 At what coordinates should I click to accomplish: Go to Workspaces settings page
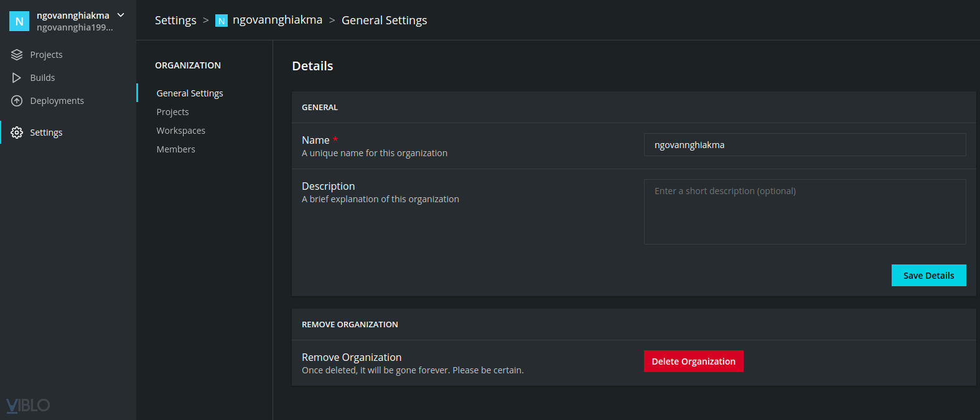pos(180,131)
